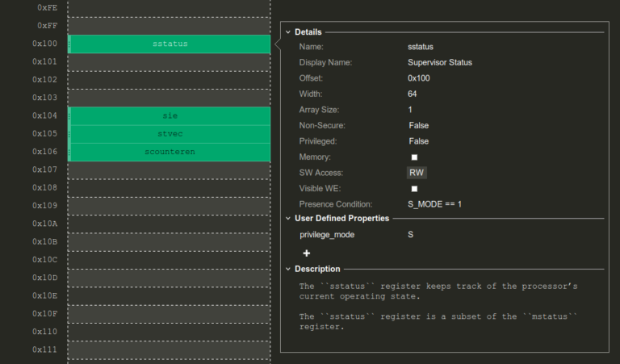The image size is (620, 364).
Task: Edit the privilege_mode value S
Action: pos(410,235)
